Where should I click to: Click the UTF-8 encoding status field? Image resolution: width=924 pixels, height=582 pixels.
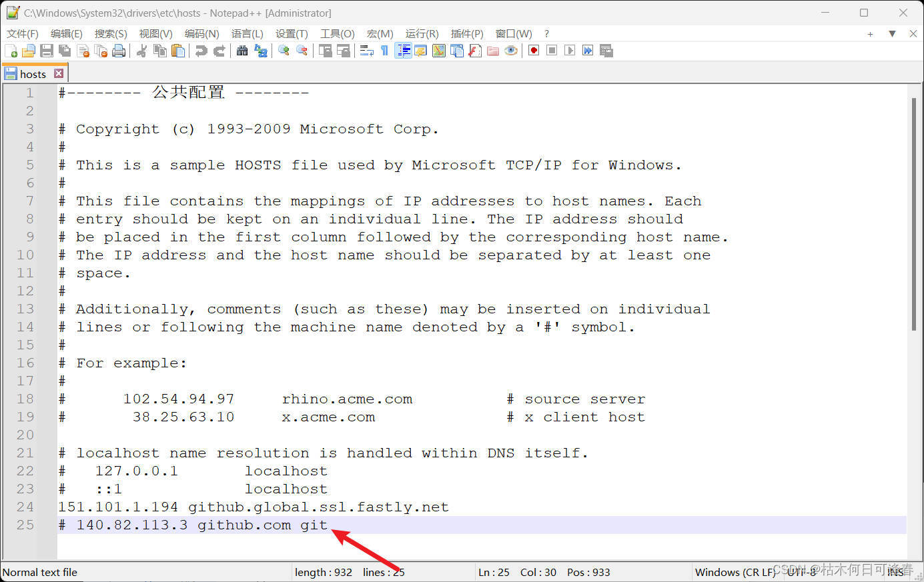[x=801, y=572]
